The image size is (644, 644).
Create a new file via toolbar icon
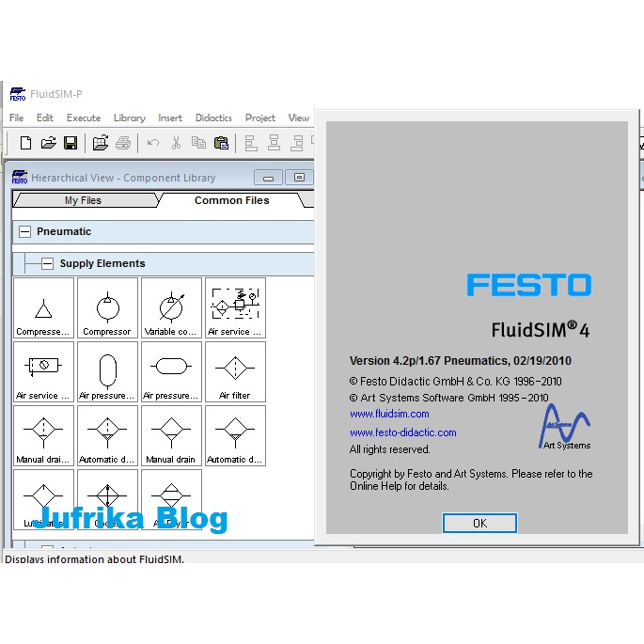click(x=26, y=143)
